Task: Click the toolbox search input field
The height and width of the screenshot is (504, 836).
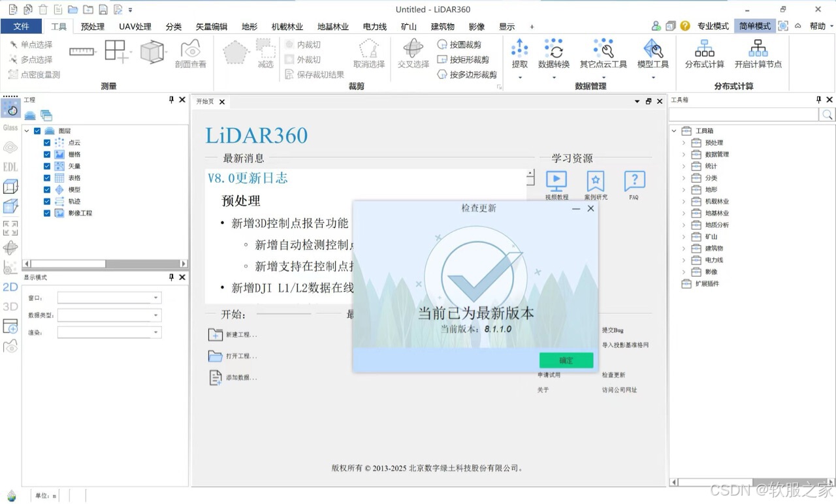Action: [x=744, y=114]
